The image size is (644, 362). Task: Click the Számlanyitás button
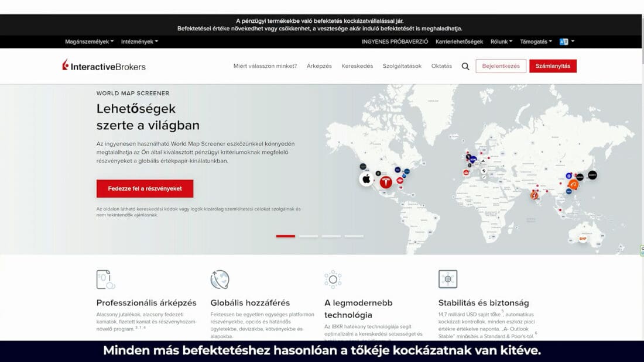553,66
